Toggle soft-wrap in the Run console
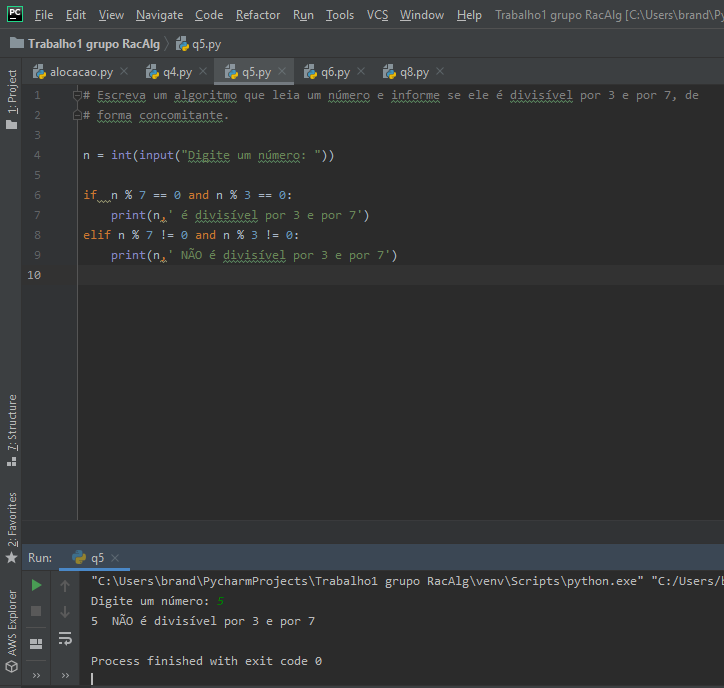The image size is (724, 688). (x=65, y=638)
